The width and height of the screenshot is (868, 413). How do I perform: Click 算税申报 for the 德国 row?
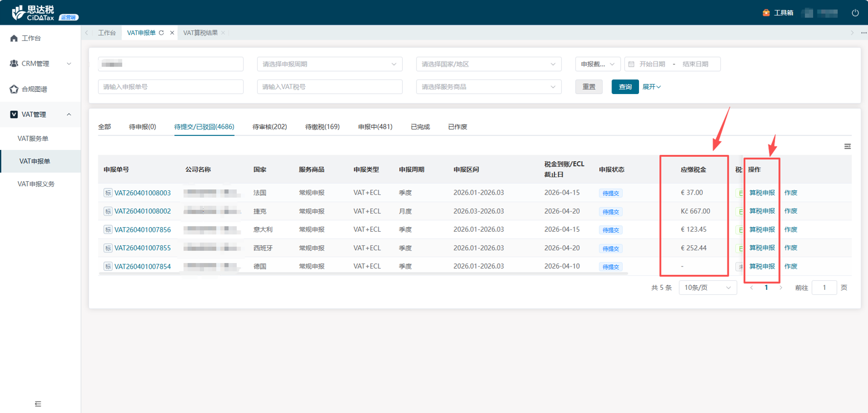pos(762,266)
